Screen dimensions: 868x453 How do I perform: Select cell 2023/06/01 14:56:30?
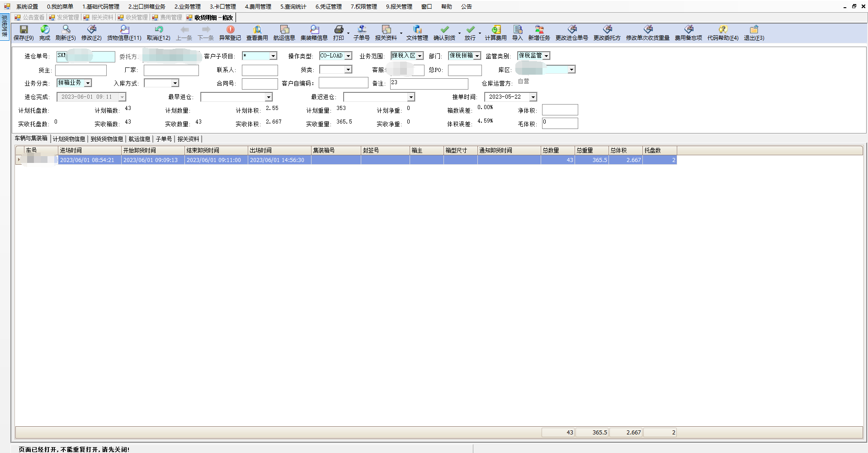pyautogui.click(x=279, y=160)
